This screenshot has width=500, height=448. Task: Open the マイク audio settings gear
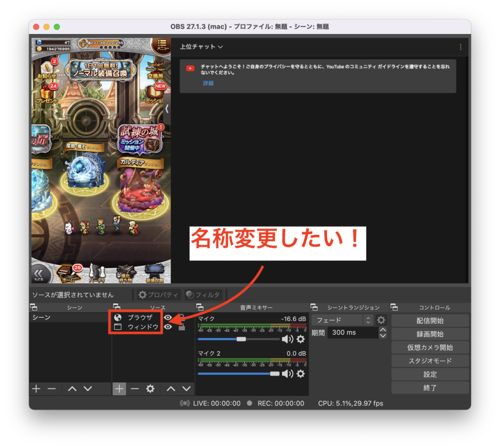300,339
